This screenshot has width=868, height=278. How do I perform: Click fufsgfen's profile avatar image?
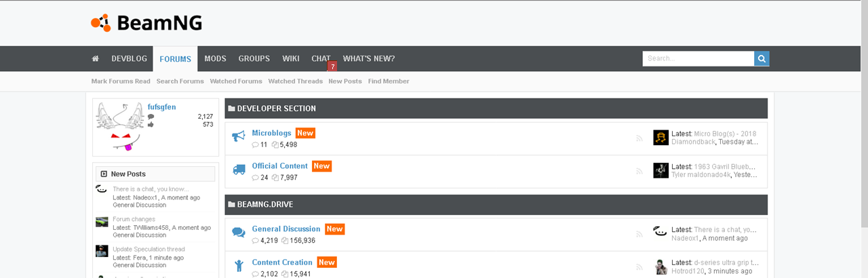(x=119, y=127)
